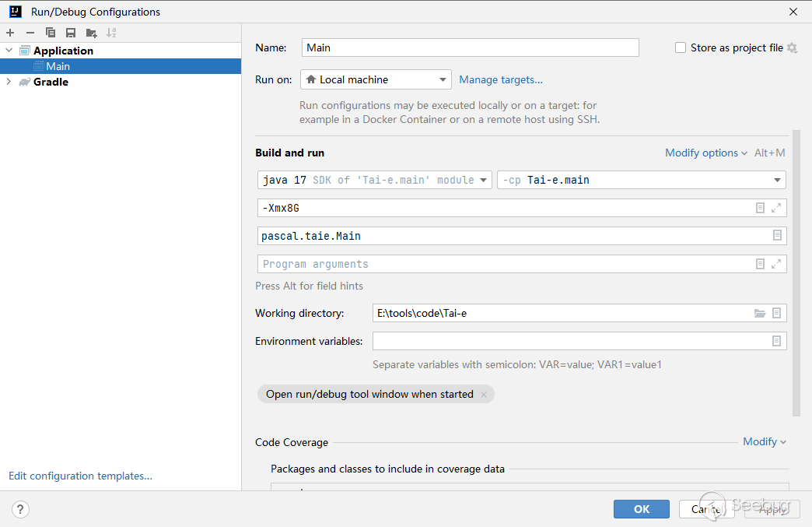This screenshot has height=527, width=812.
Task: Click the gear icon beside Store as project file
Action: pyautogui.click(x=792, y=48)
